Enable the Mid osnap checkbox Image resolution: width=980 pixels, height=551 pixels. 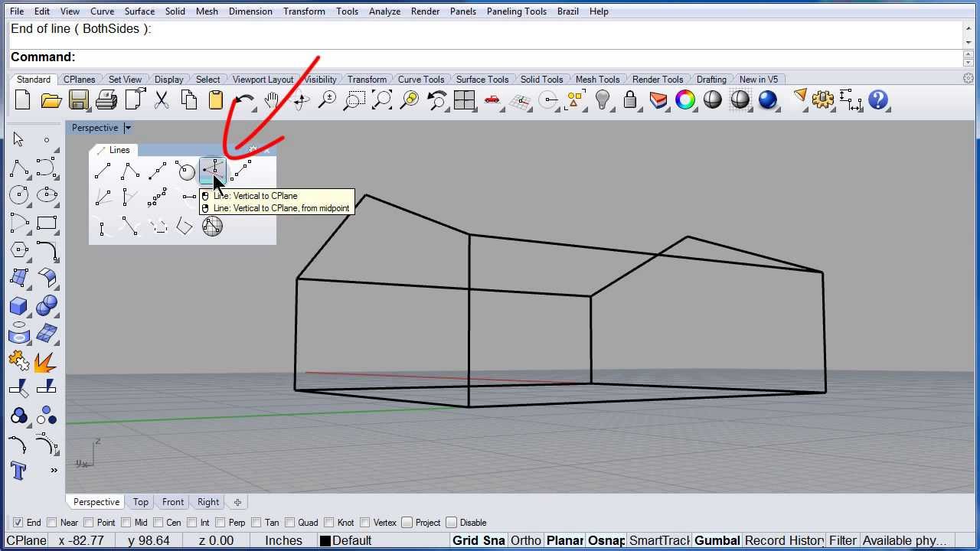[126, 523]
